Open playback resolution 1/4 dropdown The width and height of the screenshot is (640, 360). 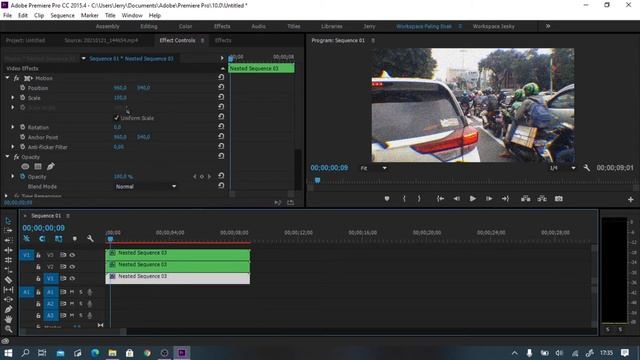click(562, 168)
